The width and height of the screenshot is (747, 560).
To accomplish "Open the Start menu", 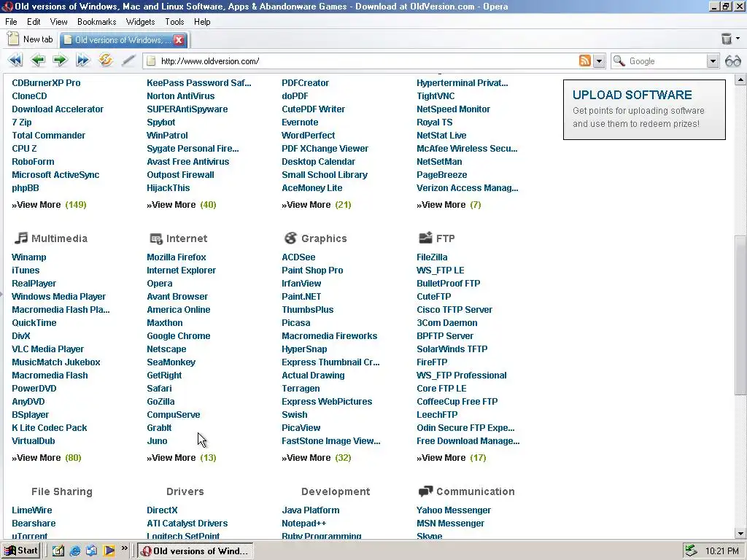I will pos(20,551).
